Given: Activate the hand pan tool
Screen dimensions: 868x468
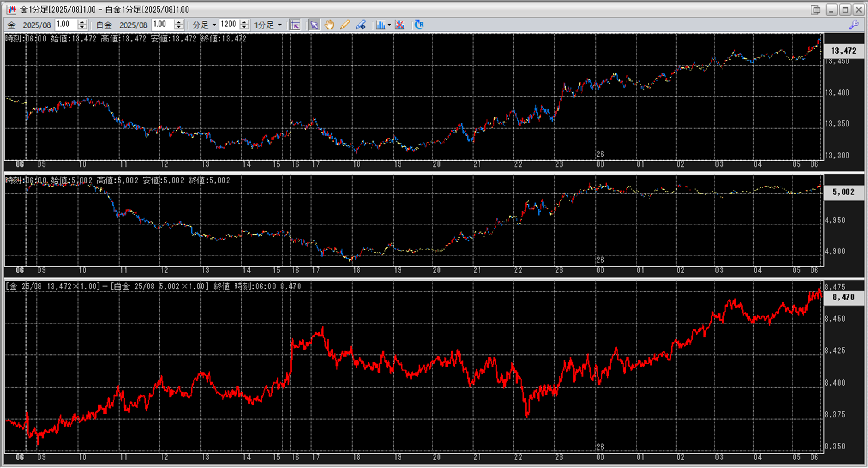Looking at the screenshot, I should (330, 25).
